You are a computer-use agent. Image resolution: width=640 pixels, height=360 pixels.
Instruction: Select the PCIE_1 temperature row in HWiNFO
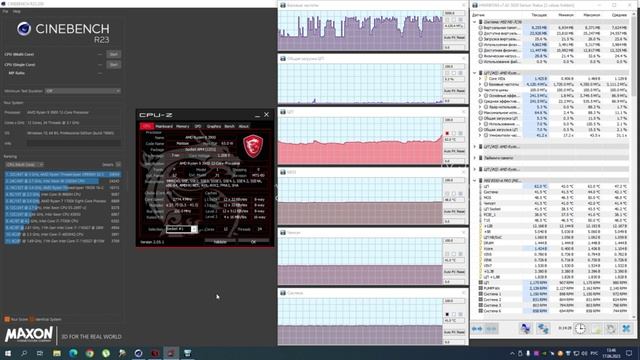point(553,214)
